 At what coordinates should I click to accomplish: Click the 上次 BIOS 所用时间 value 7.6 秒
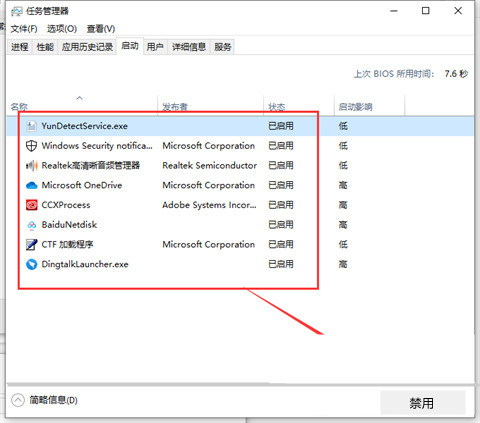[456, 74]
